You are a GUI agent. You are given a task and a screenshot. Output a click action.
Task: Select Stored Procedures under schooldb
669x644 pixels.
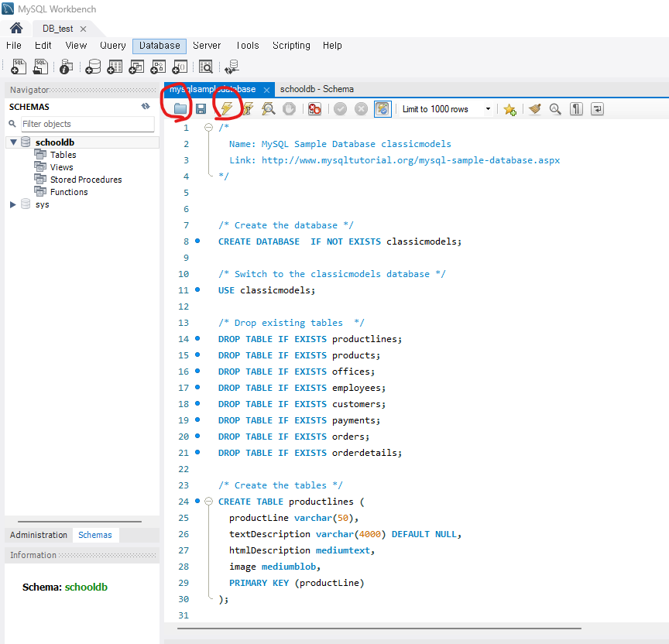click(86, 180)
